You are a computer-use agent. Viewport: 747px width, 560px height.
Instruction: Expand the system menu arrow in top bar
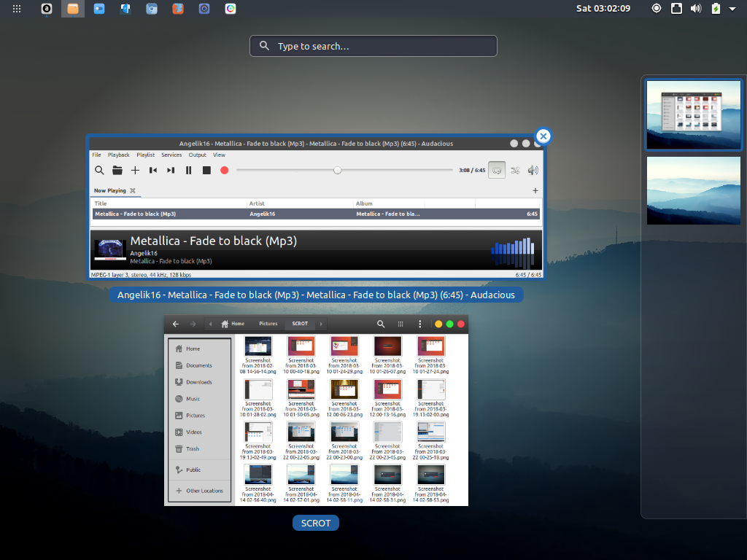[x=732, y=9]
